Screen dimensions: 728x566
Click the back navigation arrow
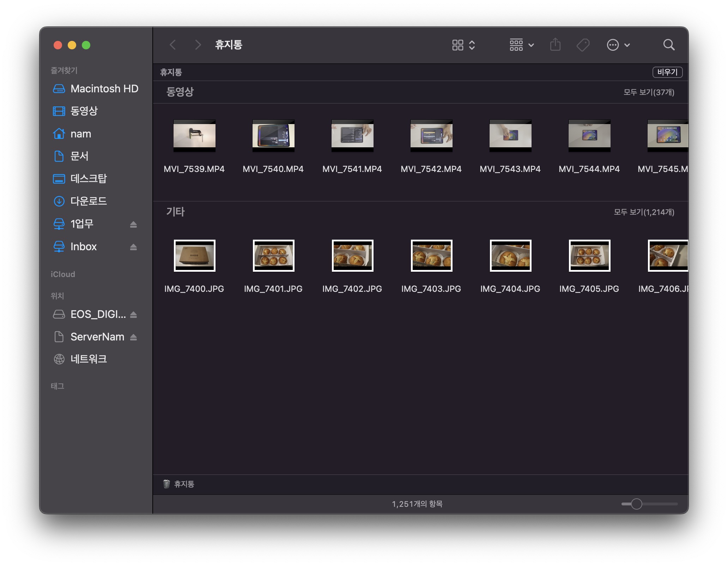[173, 45]
